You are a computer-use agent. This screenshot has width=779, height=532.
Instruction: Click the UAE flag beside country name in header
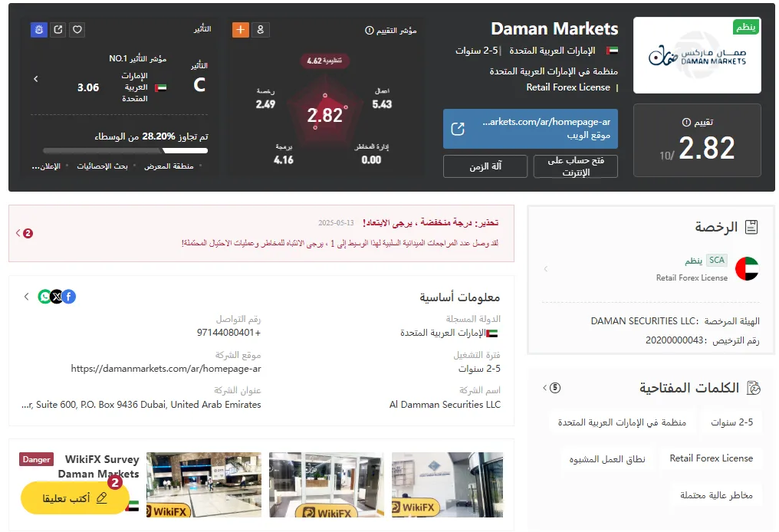612,51
